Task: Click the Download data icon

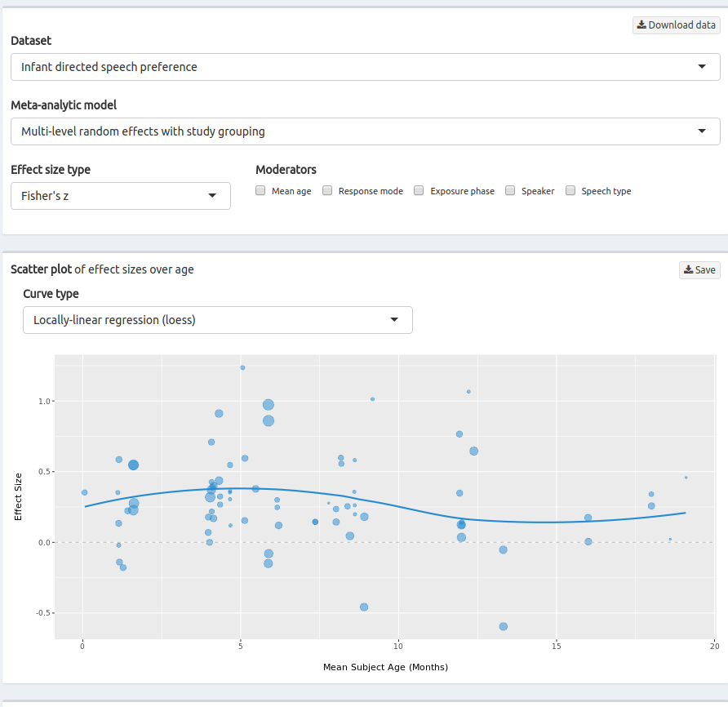Action: click(644, 24)
